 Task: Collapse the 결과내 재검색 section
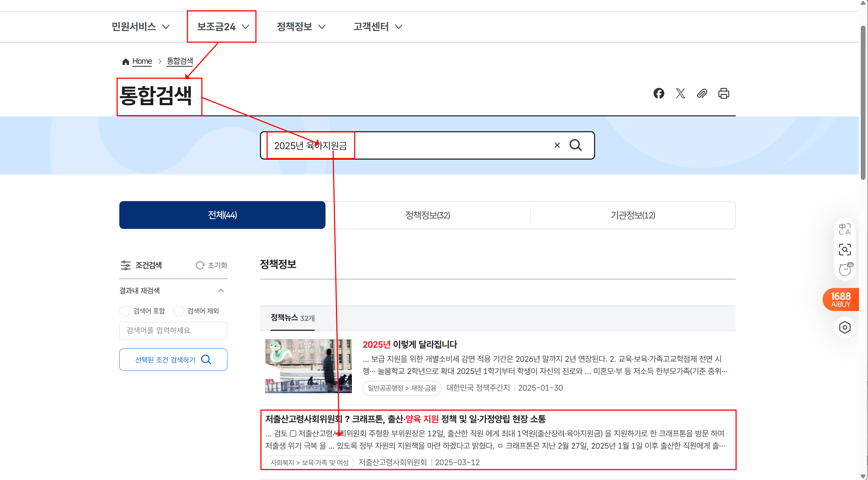pos(221,290)
